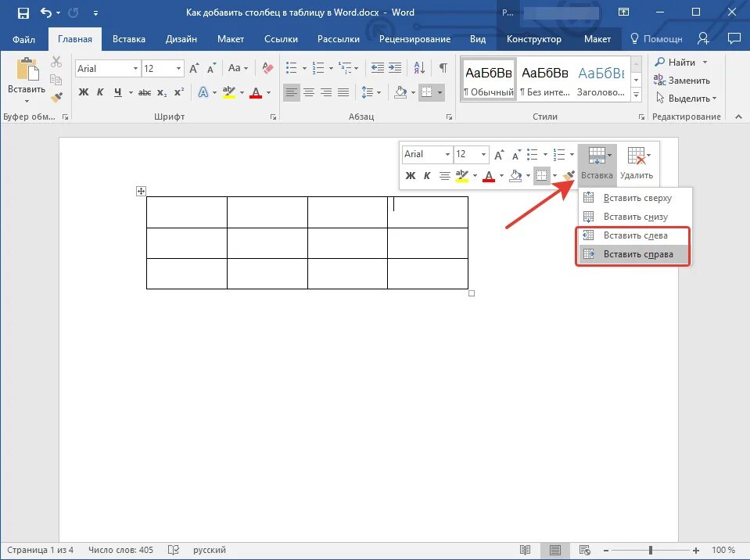The height and width of the screenshot is (560, 750).
Task: Click the Copy icon in clipboard group
Action: click(x=56, y=79)
